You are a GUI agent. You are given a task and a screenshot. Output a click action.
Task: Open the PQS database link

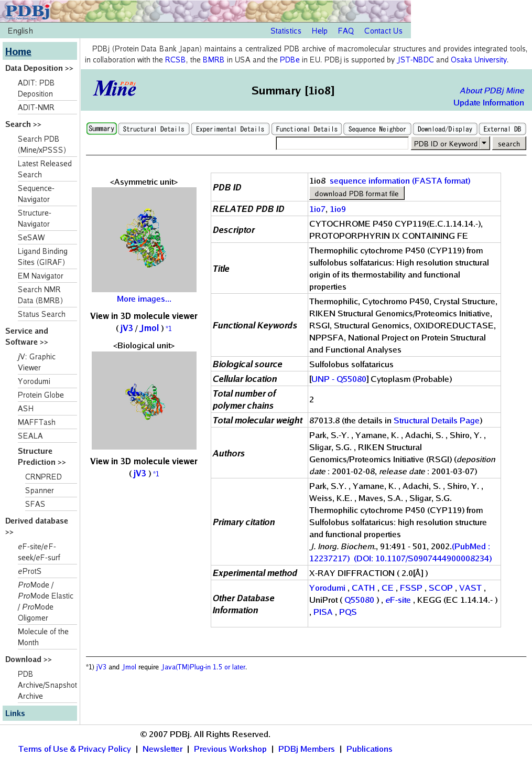[348, 612]
